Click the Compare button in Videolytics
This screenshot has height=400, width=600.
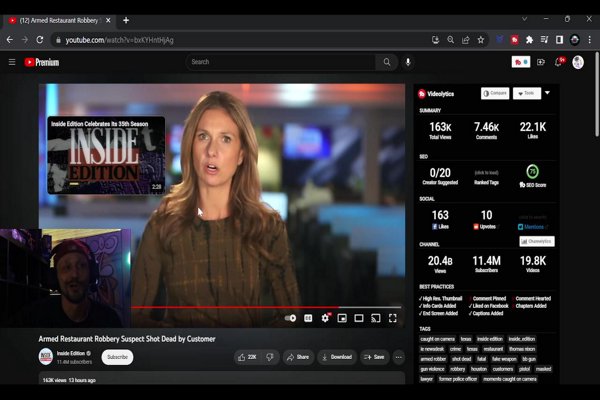click(495, 93)
